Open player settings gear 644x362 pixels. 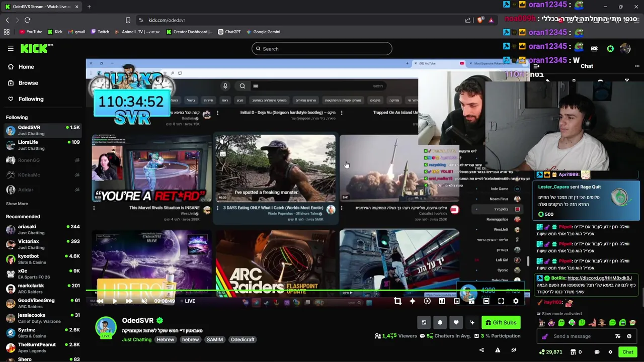(x=516, y=301)
